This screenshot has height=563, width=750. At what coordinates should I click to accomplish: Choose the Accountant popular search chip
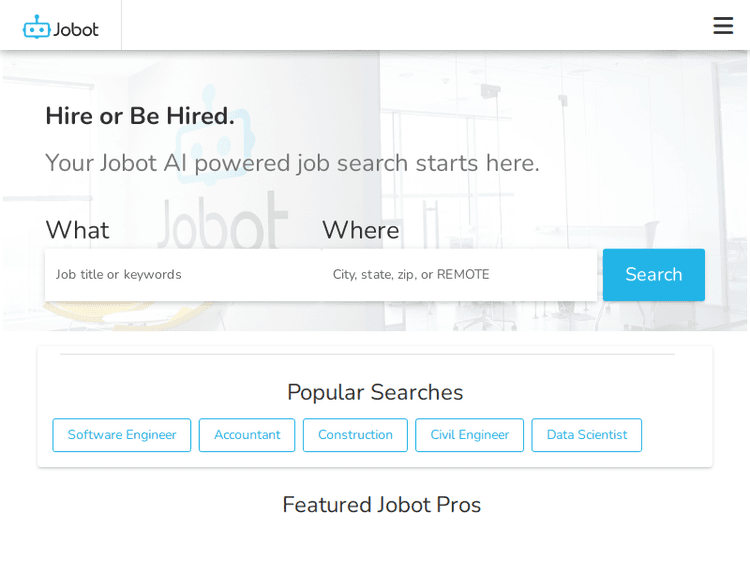click(247, 435)
